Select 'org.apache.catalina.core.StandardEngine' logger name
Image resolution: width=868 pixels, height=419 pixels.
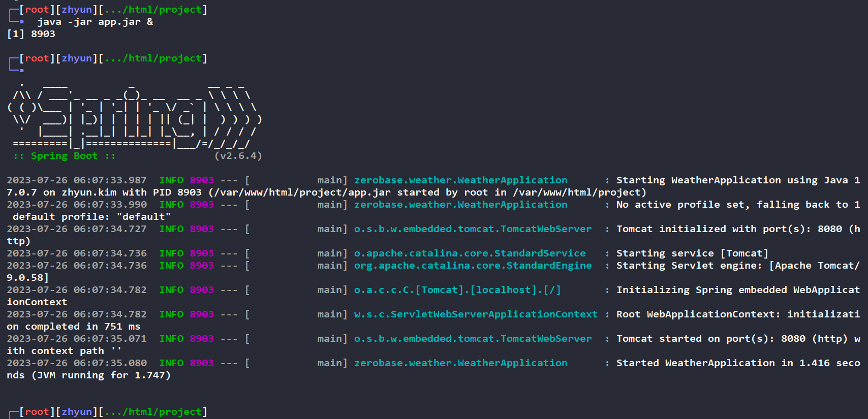point(473,266)
